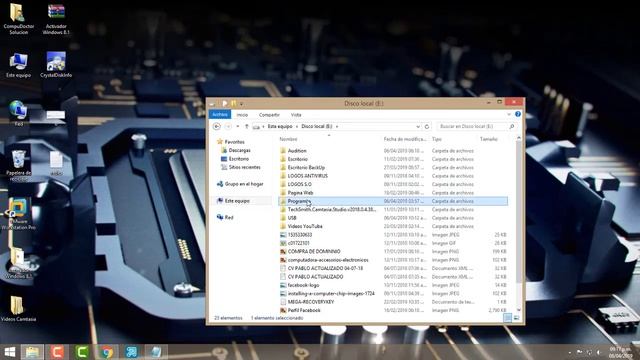Select the LOGOS ANTIVIRUS folder

(307, 176)
